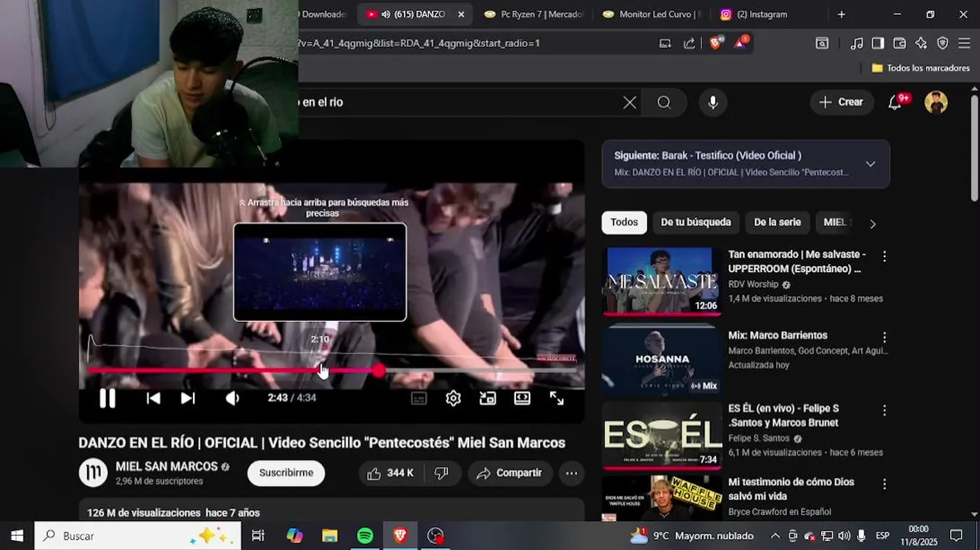
Task: Select the Todos filter chip
Action: [624, 222]
